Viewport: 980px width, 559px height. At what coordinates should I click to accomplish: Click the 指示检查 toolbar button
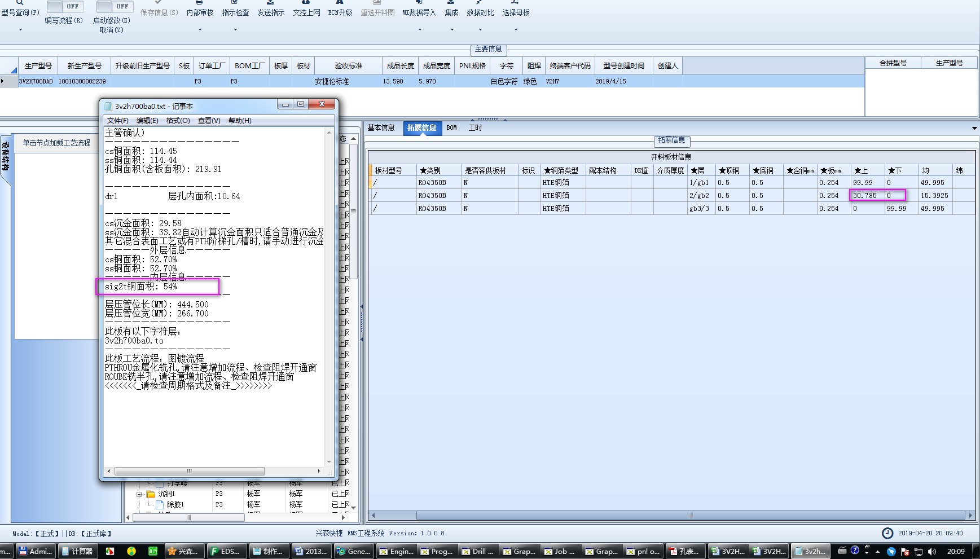click(235, 8)
